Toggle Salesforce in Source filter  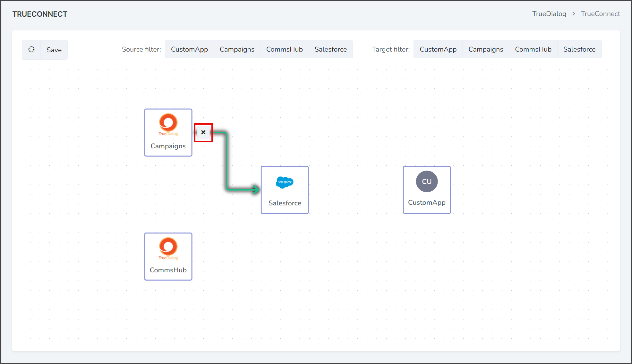[x=330, y=49]
